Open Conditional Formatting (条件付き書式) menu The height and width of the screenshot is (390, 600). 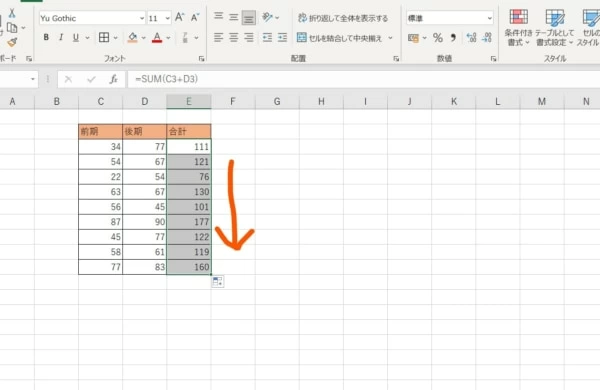518,28
